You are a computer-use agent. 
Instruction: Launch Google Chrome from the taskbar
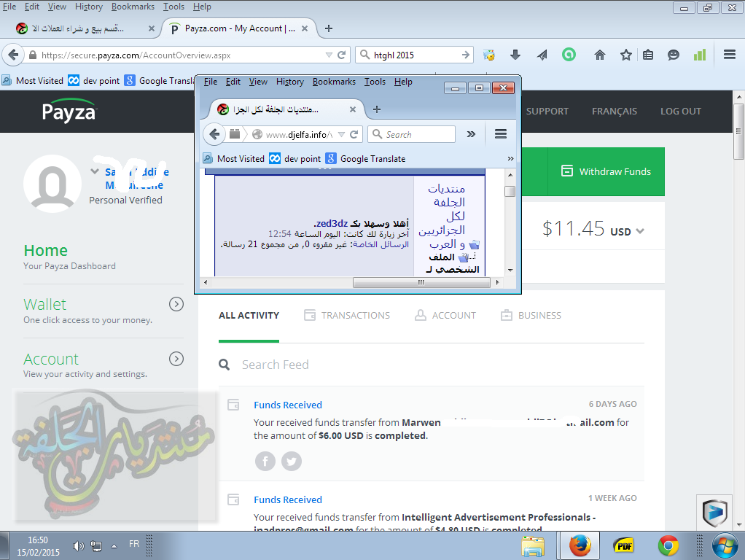pos(668,545)
